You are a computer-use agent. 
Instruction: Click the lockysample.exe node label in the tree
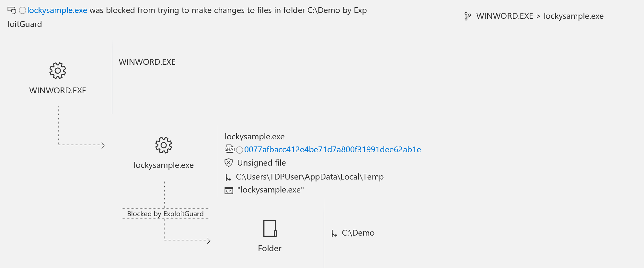pos(164,165)
